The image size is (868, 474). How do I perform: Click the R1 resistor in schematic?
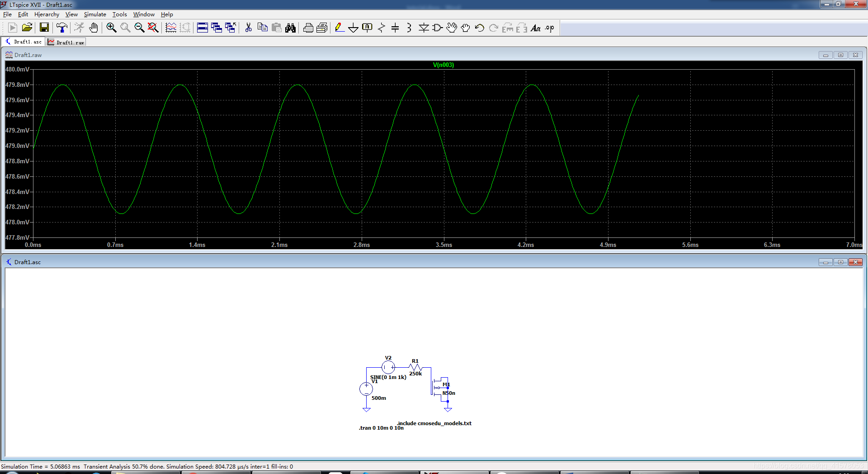(415, 367)
